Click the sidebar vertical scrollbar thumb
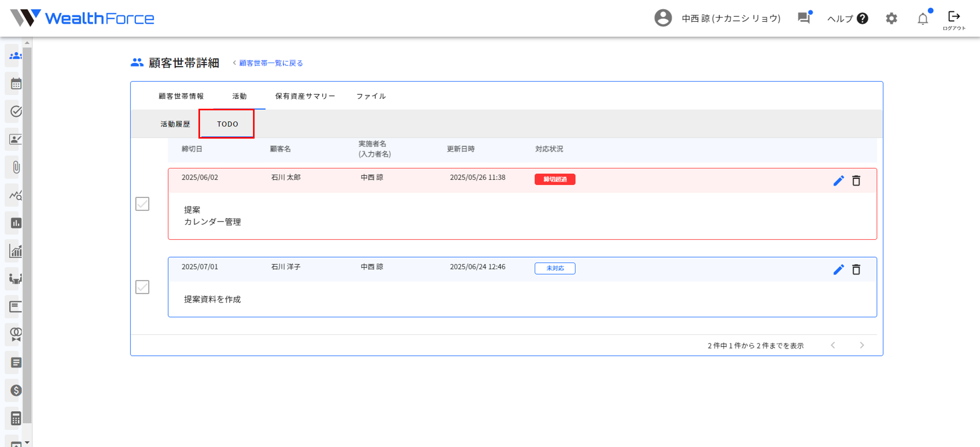The image size is (980, 447). pos(27,235)
